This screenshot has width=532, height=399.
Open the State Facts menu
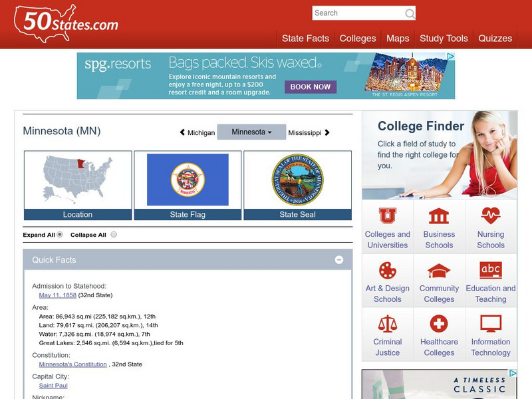305,39
